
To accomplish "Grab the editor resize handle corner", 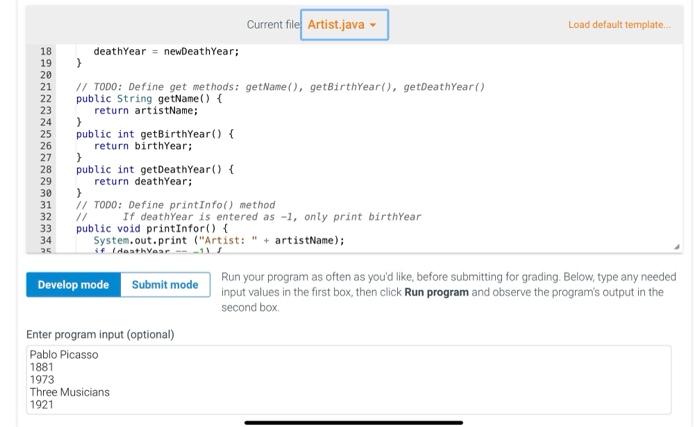I will [x=676, y=247].
